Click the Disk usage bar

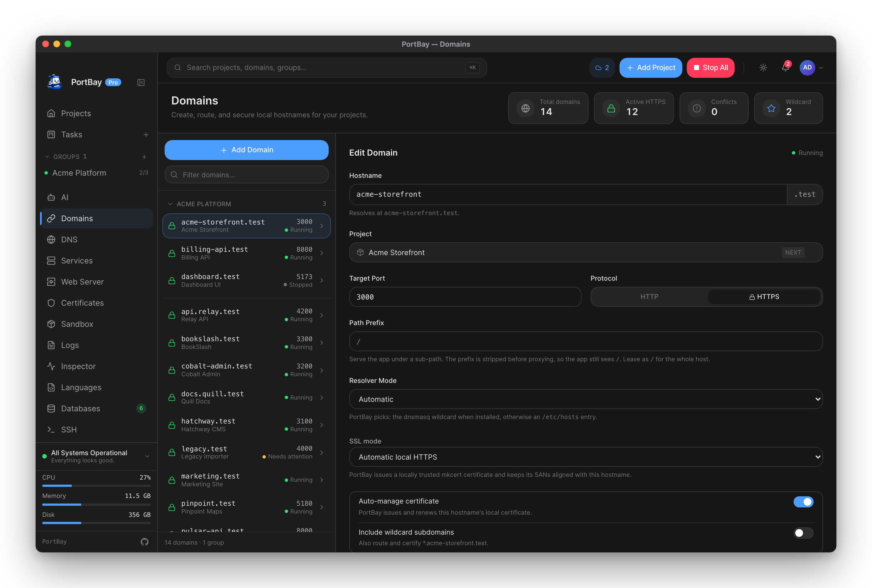[x=96, y=523]
